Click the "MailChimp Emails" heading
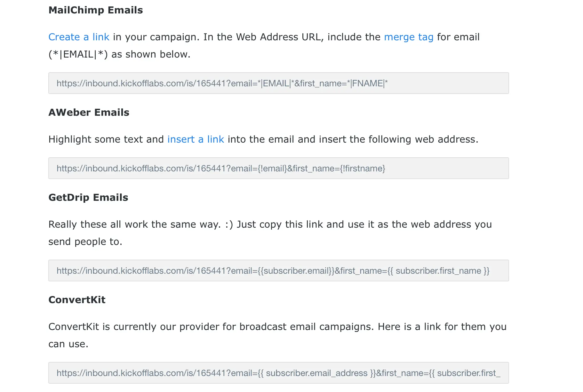583x392 pixels. point(96,10)
